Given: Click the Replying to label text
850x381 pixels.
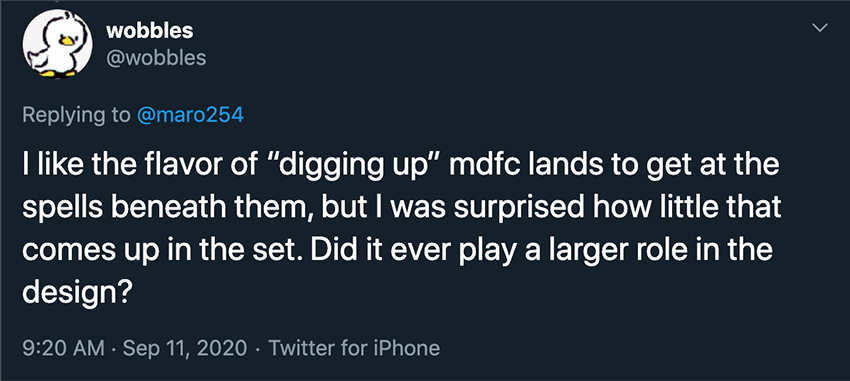Looking at the screenshot, I should coord(76,116).
